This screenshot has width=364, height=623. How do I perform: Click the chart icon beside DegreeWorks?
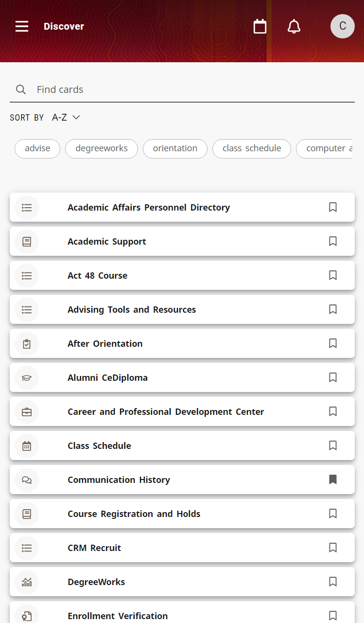pos(27,582)
